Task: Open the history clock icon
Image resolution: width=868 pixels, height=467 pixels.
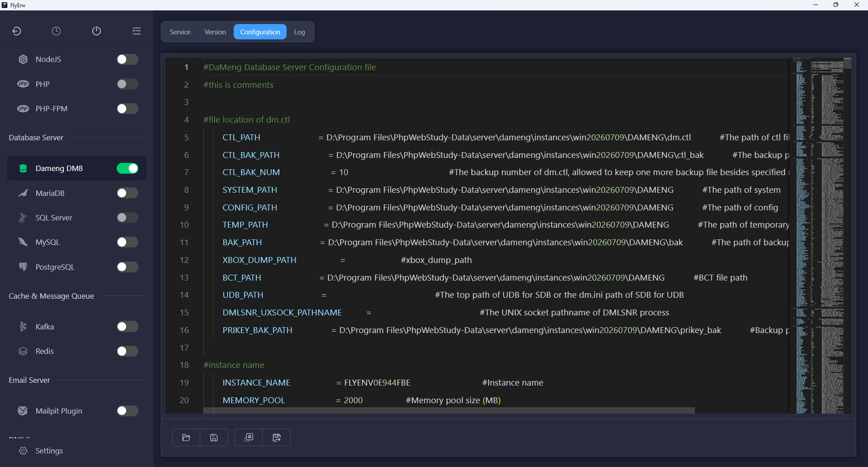Action: tap(57, 31)
